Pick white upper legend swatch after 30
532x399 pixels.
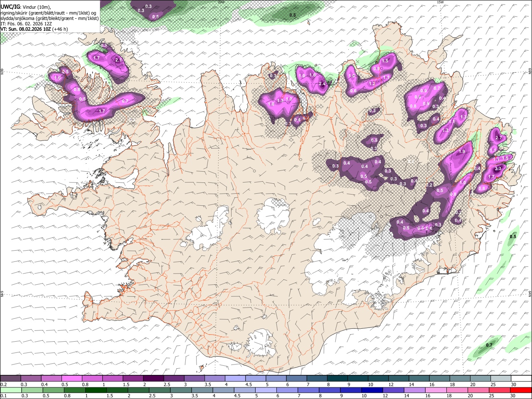tap(521, 379)
